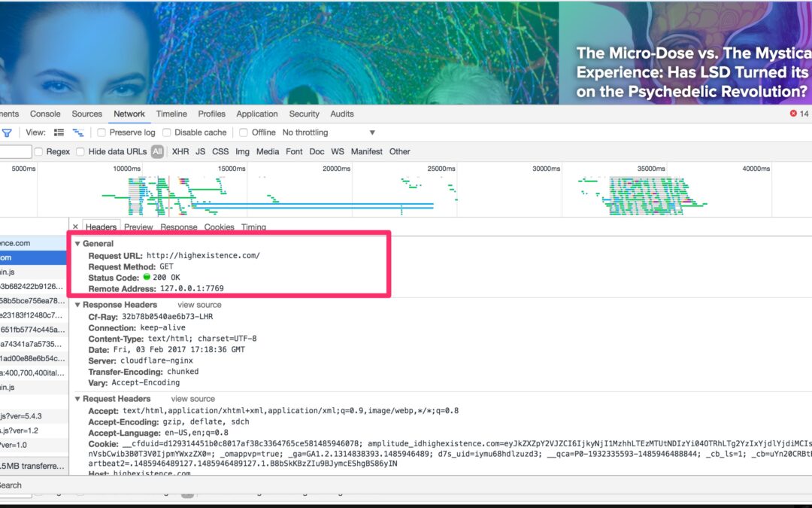
Task: Filter requests by CSS
Action: (220, 152)
